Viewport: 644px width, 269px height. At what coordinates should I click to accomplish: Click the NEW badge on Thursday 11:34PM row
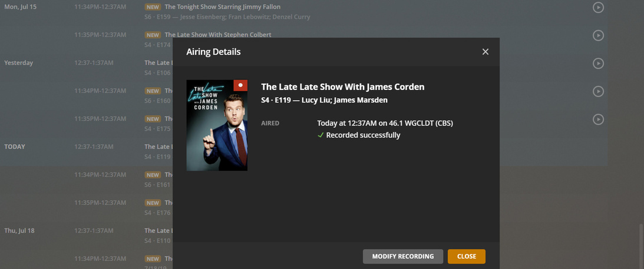point(153,259)
